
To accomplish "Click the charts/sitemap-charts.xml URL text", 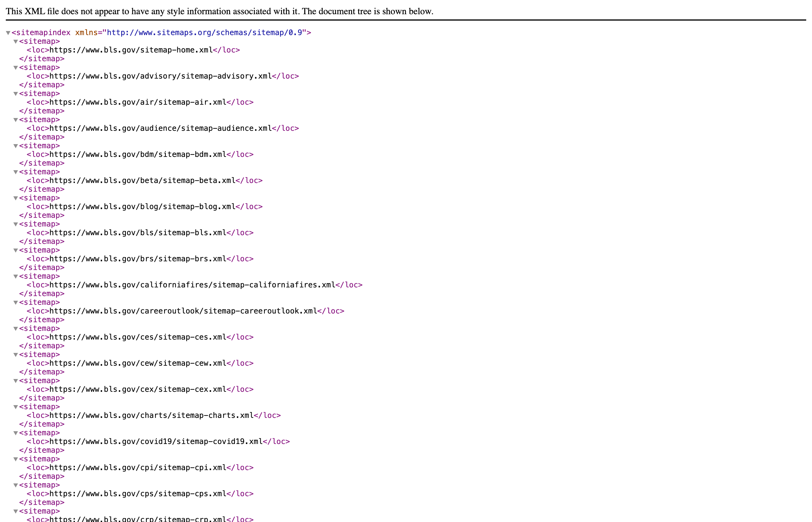I will click(152, 416).
